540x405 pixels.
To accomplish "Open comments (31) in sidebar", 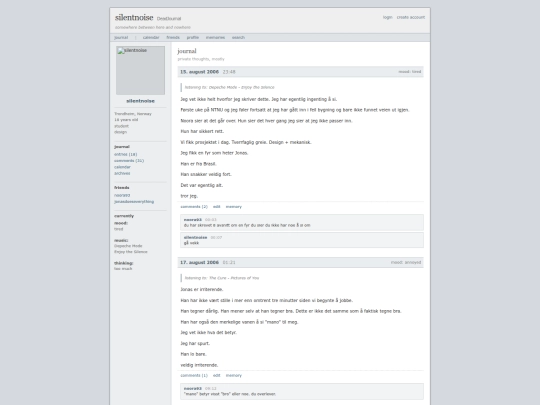I will point(129,160).
